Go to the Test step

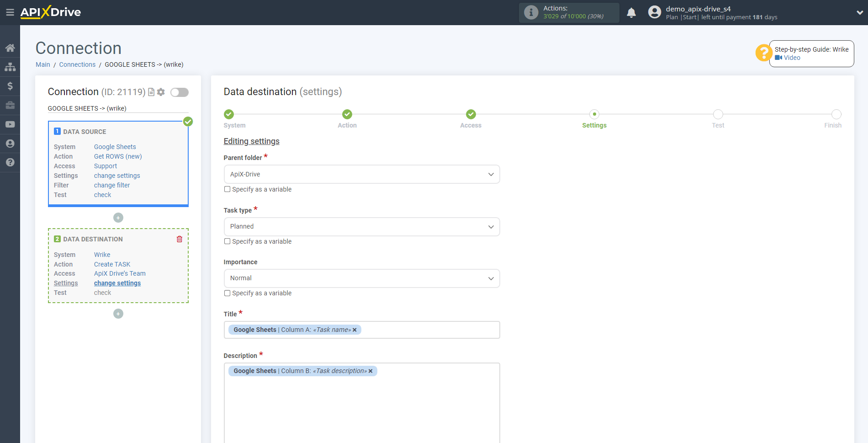(x=718, y=114)
